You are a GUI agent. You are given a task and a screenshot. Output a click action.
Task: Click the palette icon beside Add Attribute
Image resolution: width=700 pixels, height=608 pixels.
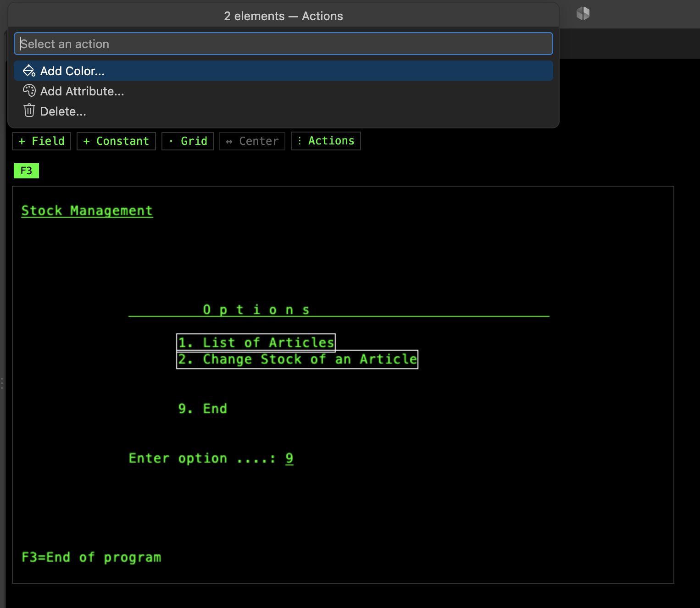[29, 91]
